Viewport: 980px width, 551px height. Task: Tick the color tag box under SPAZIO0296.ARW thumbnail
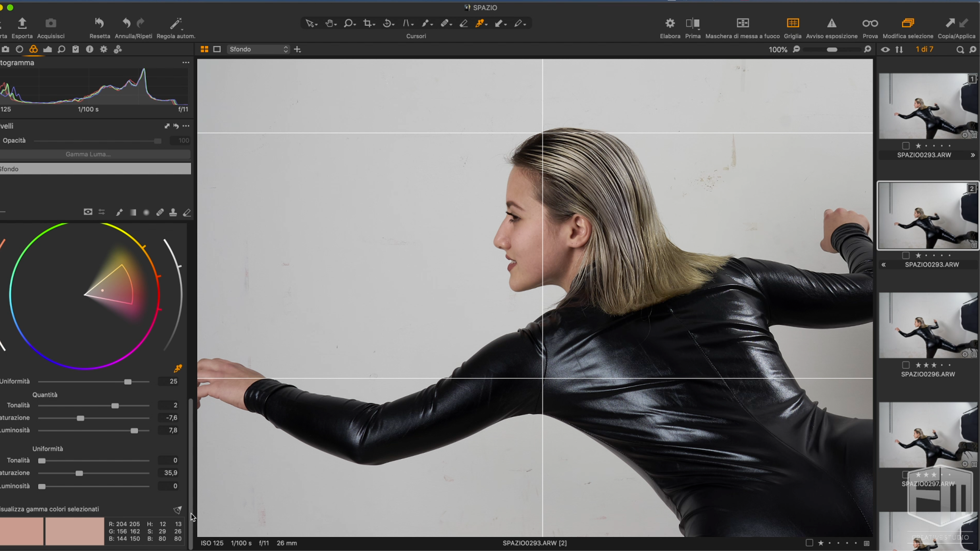click(x=906, y=365)
